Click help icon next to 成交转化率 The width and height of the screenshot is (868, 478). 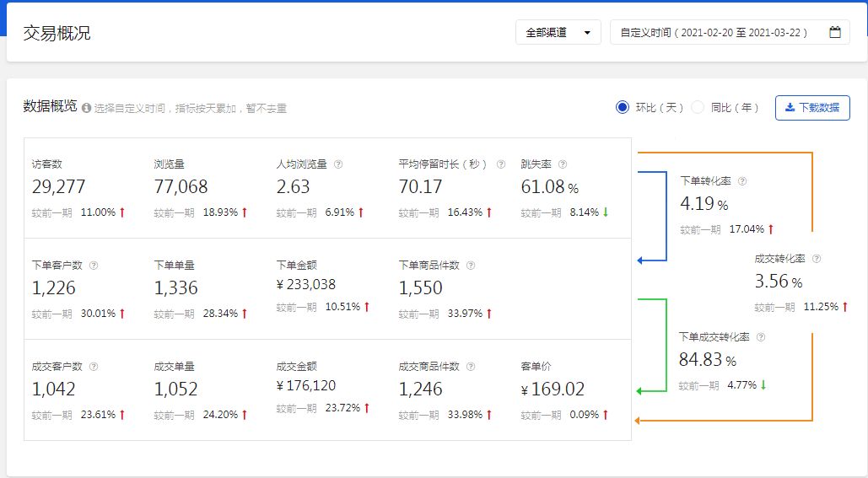[x=817, y=259]
